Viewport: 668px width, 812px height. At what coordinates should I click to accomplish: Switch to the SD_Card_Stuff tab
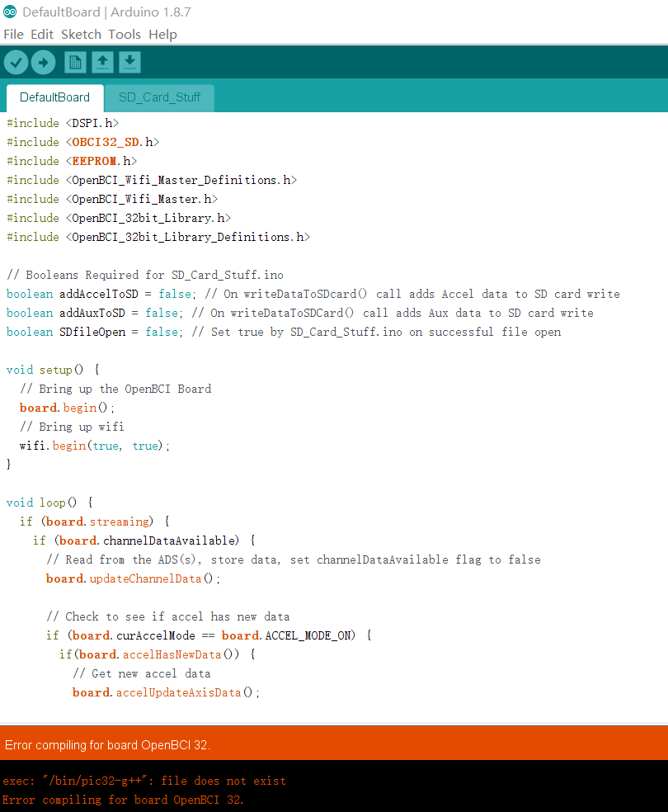159,97
